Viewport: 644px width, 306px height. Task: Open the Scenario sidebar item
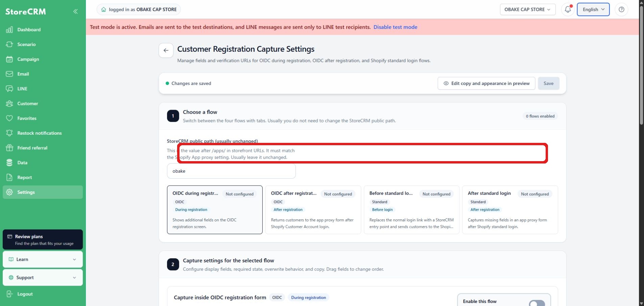point(43,44)
